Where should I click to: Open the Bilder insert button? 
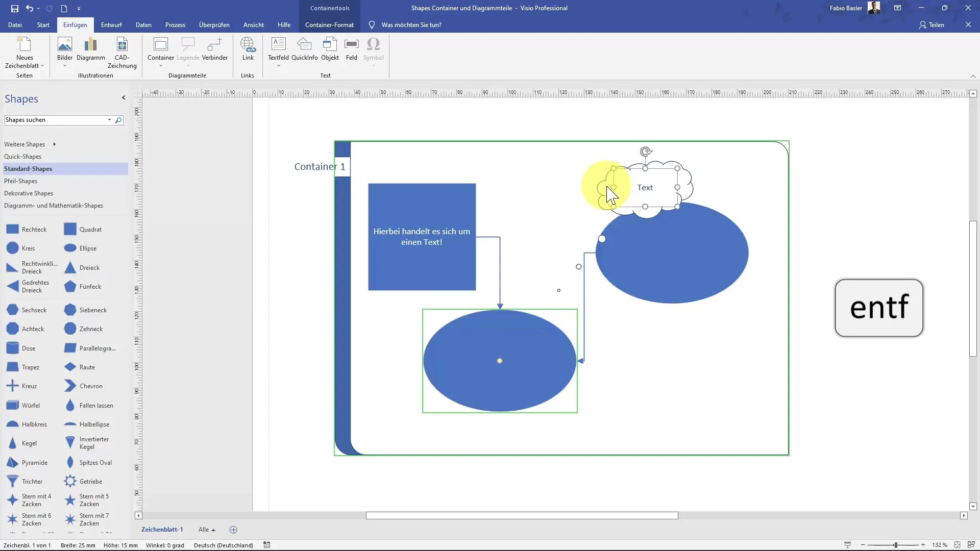[x=65, y=53]
